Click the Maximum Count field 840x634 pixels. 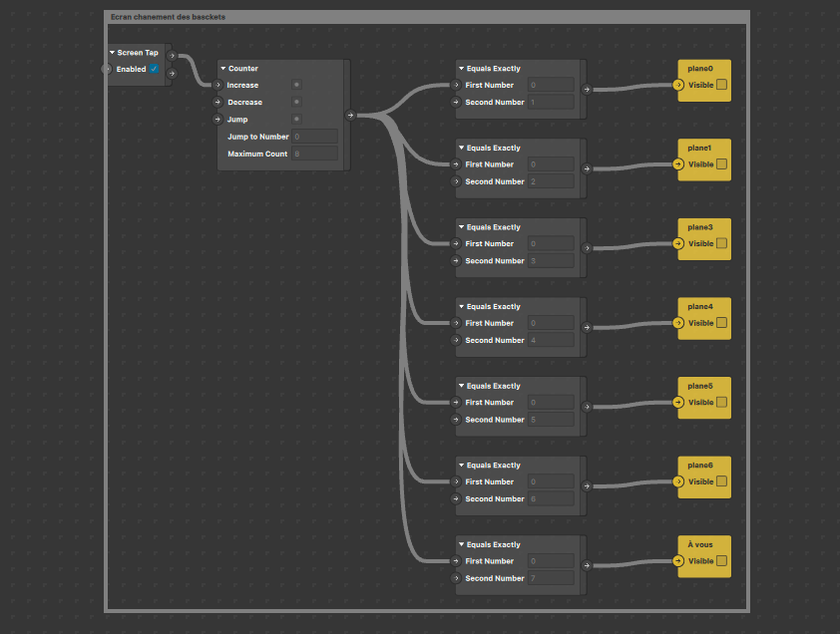click(x=314, y=154)
